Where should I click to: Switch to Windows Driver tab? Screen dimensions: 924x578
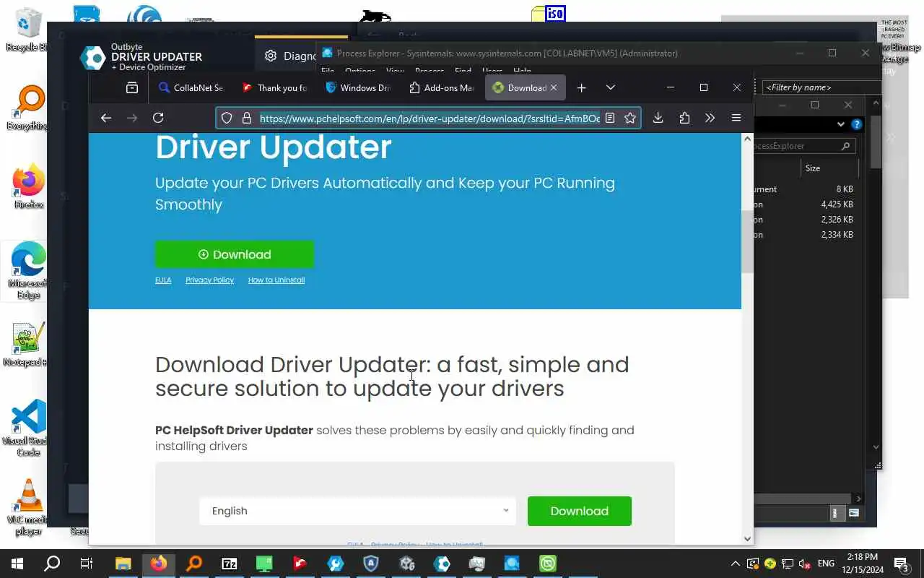[x=358, y=87]
